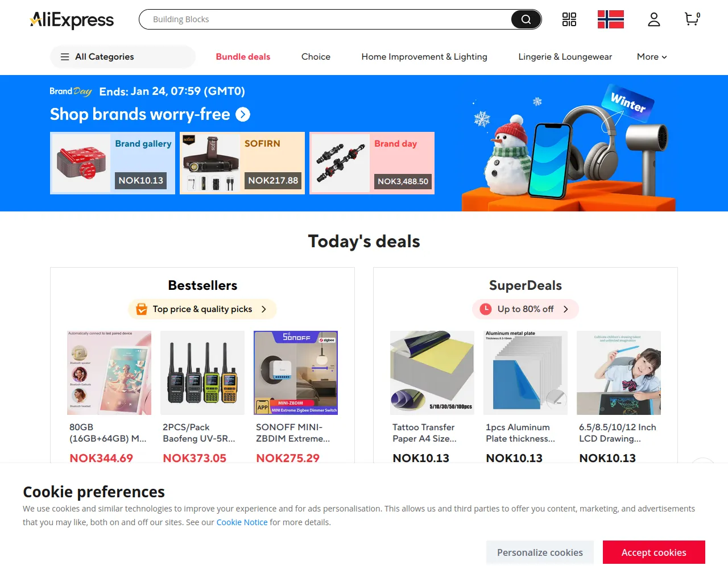Accept cookies with the red button
The height and width of the screenshot is (582, 728).
tap(654, 552)
